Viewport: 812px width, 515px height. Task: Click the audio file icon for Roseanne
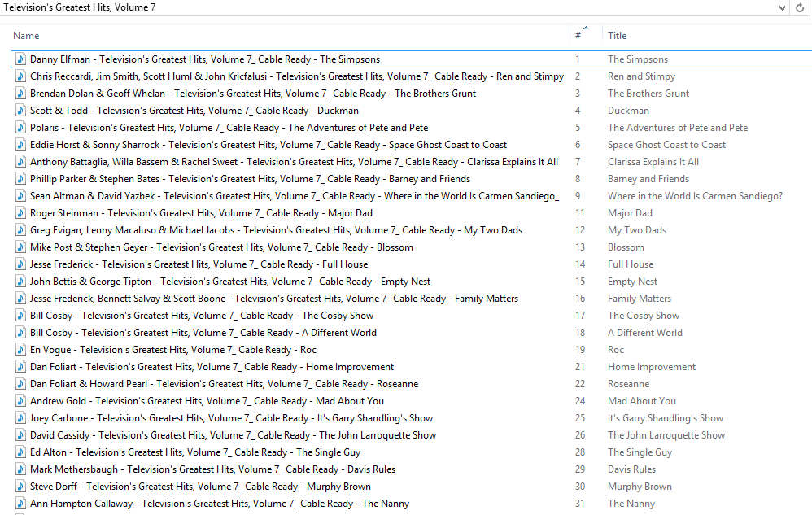click(21, 384)
